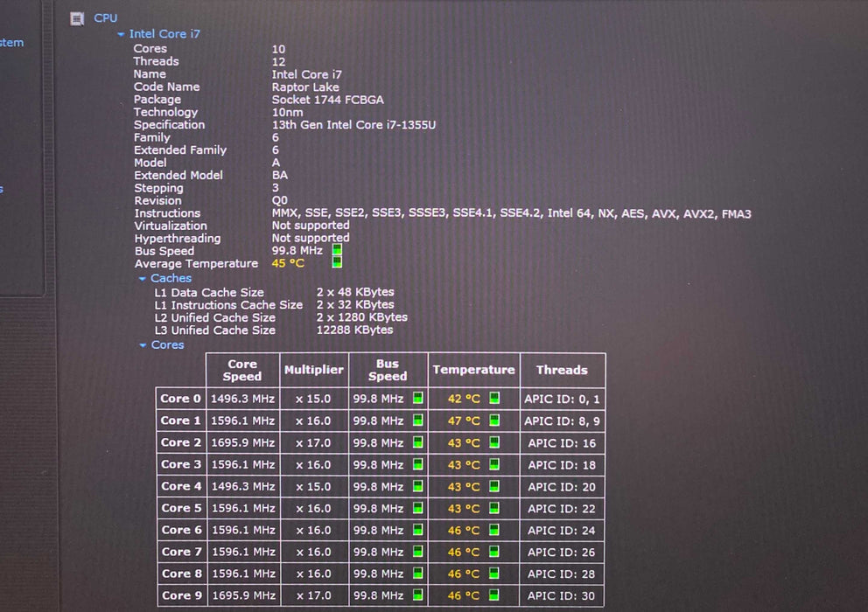Click Core 0 bus speed green indicator
Image resolution: width=868 pixels, height=612 pixels.
418,398
